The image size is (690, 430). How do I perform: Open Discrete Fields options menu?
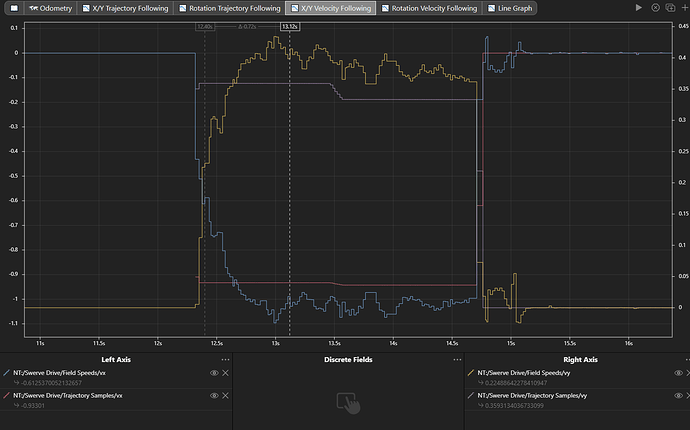click(x=457, y=360)
